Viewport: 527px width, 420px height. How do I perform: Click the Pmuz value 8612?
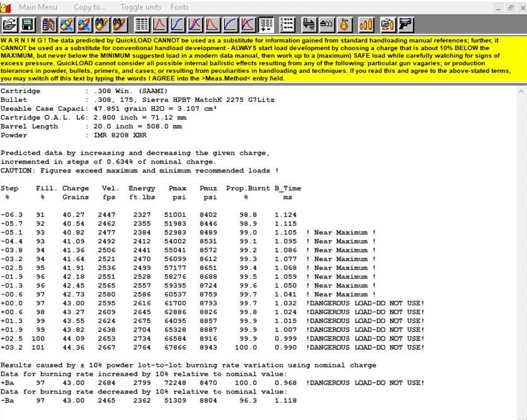click(x=208, y=259)
